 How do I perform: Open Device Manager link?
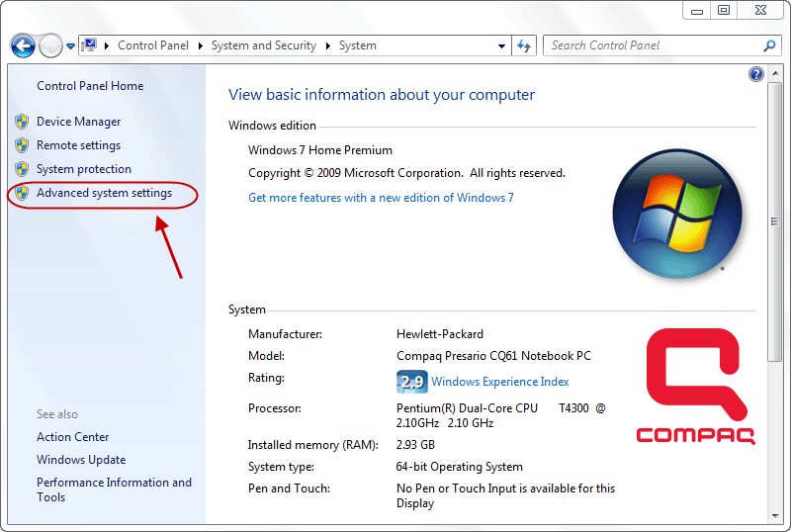tap(79, 122)
